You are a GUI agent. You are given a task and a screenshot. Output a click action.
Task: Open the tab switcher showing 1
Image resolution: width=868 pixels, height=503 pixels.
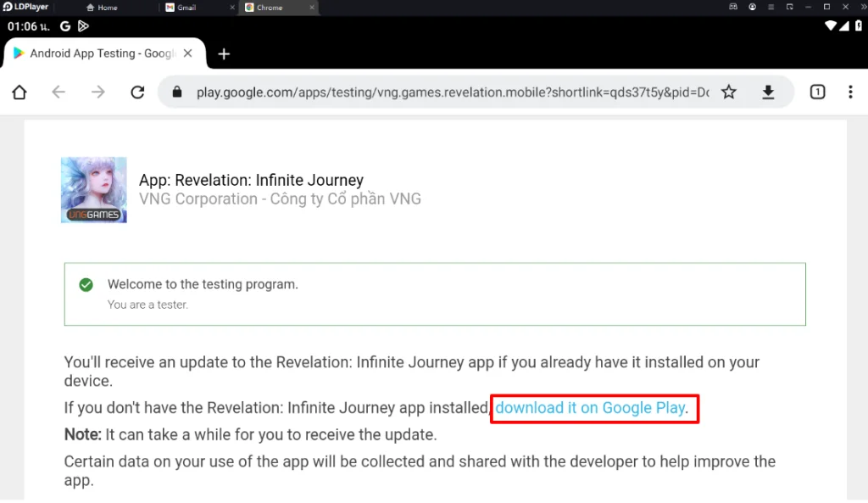(x=818, y=92)
